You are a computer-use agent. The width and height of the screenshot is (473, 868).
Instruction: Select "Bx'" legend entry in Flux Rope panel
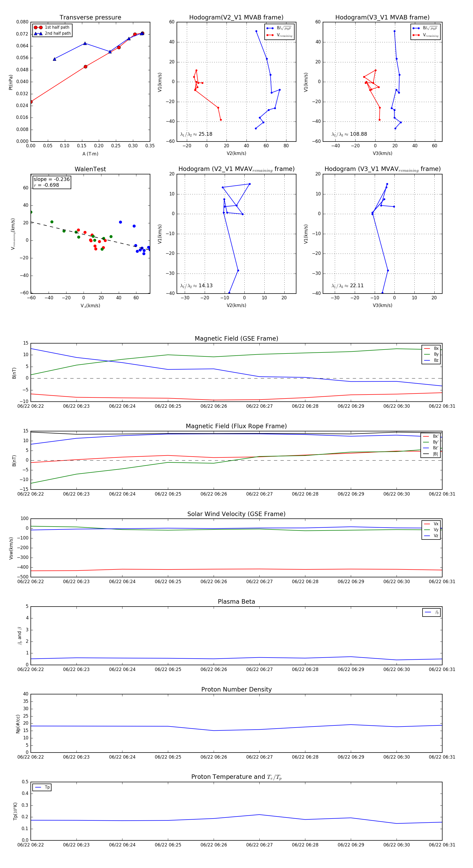click(x=431, y=436)
